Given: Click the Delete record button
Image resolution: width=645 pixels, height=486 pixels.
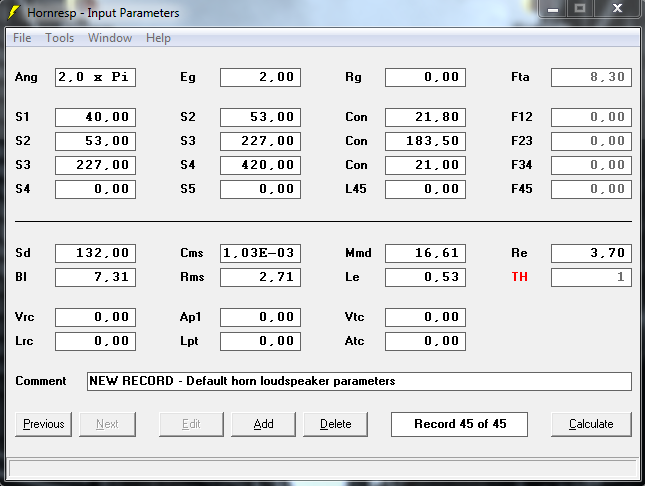Looking at the screenshot, I should tap(335, 424).
